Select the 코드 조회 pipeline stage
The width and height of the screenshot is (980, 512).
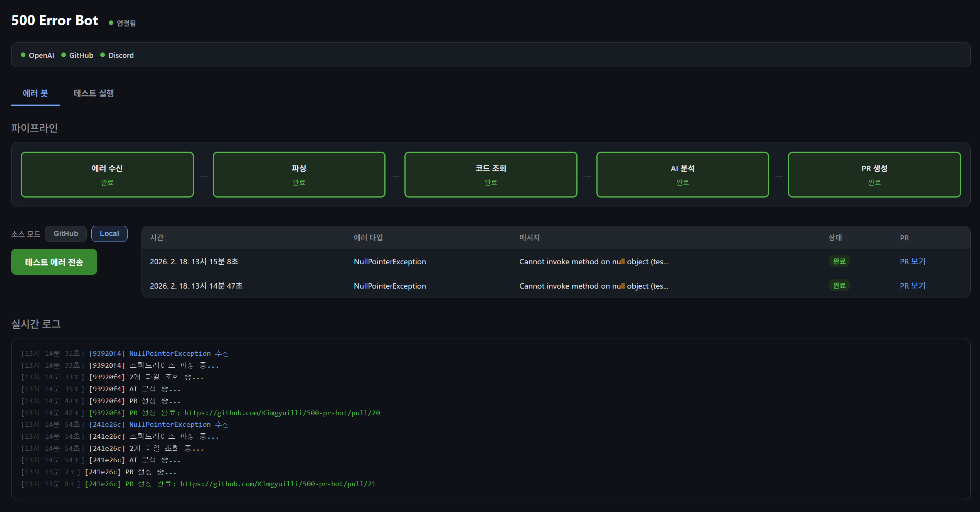point(490,174)
